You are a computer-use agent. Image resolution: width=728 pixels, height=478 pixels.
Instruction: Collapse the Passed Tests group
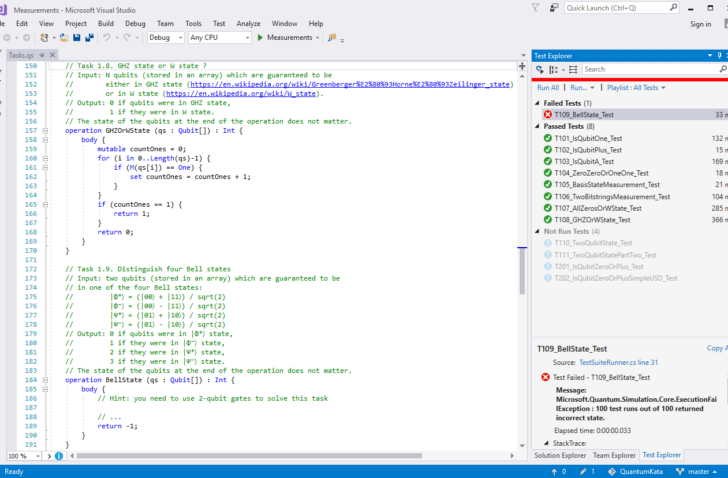pyautogui.click(x=538, y=126)
